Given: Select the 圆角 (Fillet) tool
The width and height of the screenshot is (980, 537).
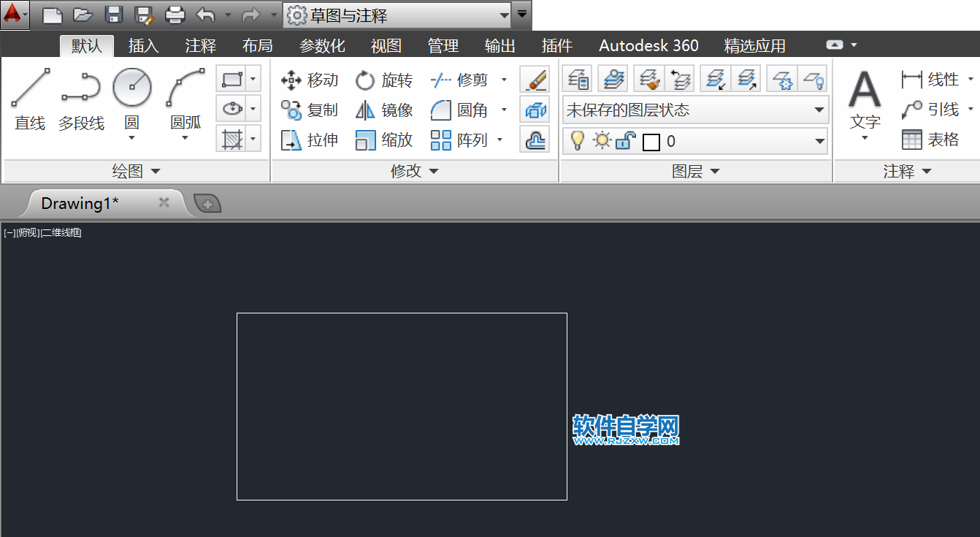Looking at the screenshot, I should (x=459, y=110).
